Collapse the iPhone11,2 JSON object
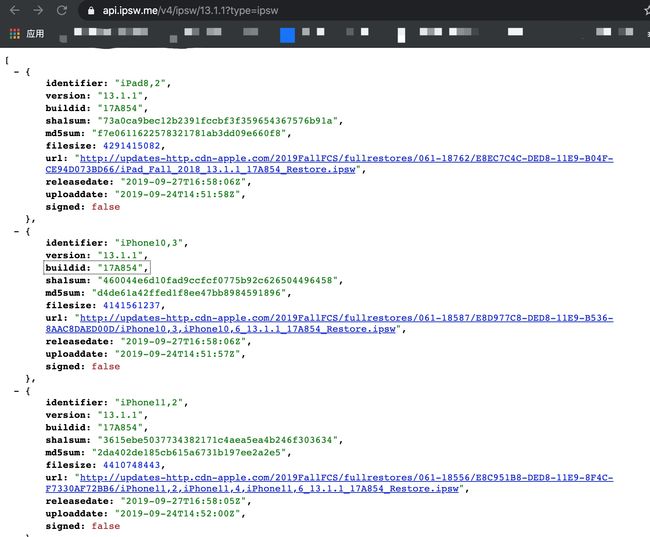This screenshot has height=537, width=650. pos(17,391)
